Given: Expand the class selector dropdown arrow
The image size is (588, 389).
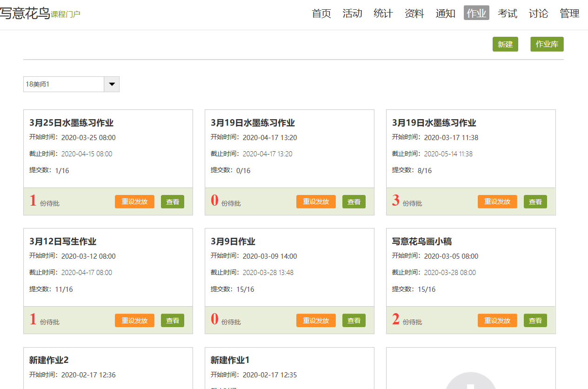Looking at the screenshot, I should coord(112,84).
